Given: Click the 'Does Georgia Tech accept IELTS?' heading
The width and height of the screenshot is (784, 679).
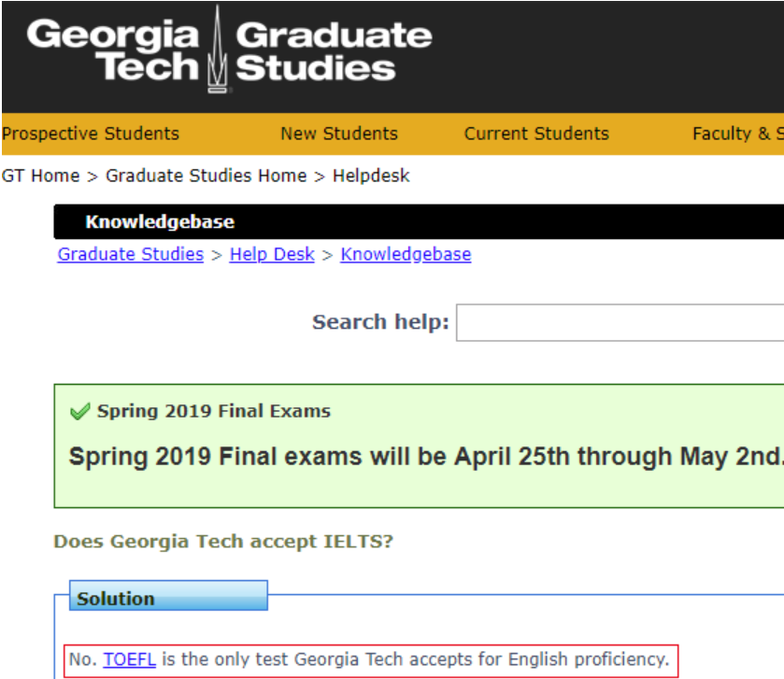Looking at the screenshot, I should click(x=223, y=542).
